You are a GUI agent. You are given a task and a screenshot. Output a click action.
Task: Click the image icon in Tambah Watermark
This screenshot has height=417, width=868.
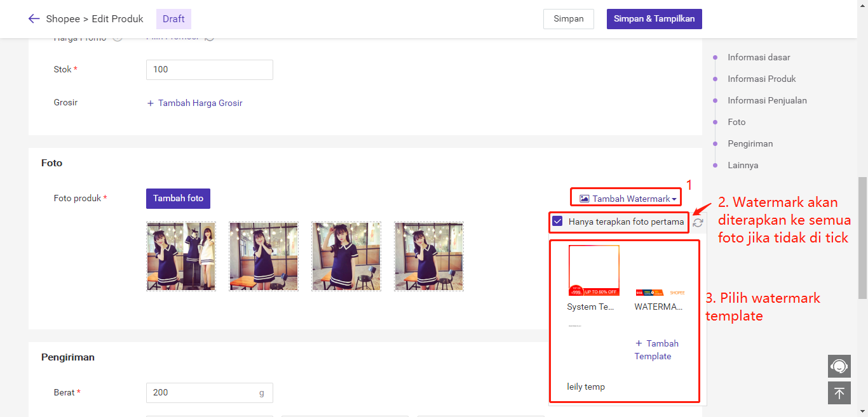click(x=584, y=199)
